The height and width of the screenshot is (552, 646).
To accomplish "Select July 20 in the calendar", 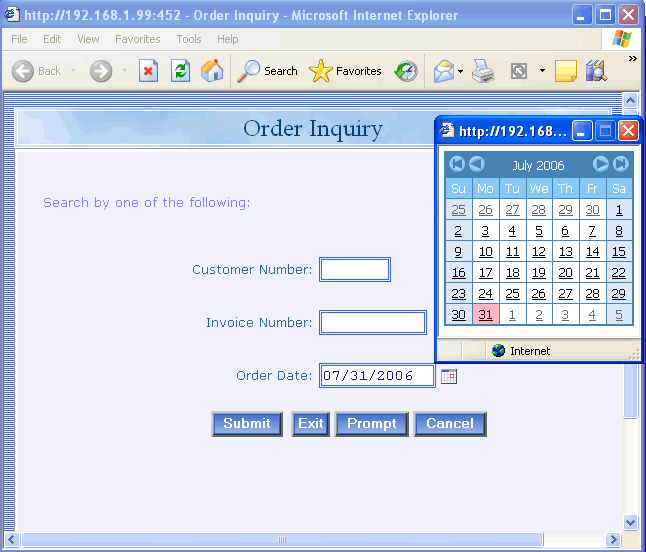I will click(x=565, y=273).
